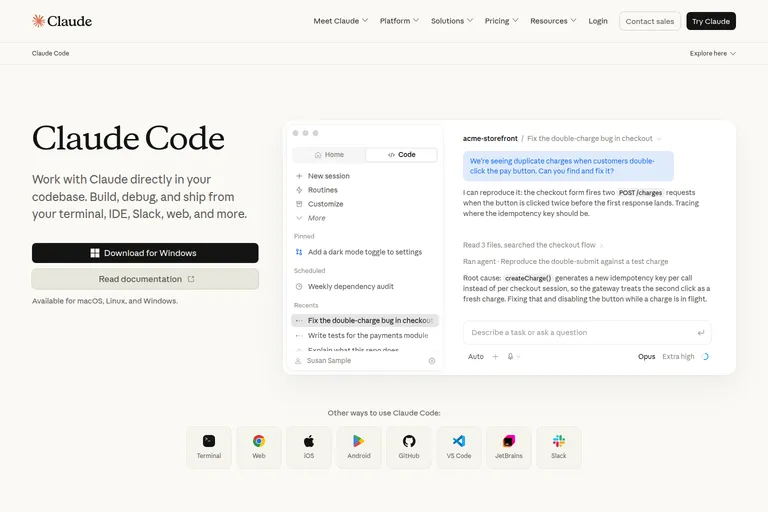Expand More in the app sidebar

point(311,218)
